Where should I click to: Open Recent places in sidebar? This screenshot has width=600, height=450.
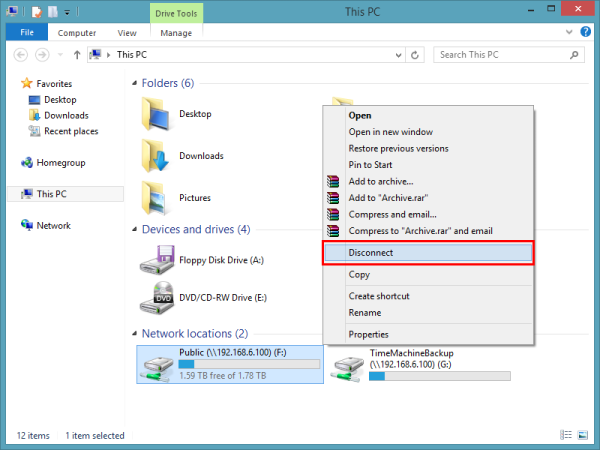click(x=64, y=131)
